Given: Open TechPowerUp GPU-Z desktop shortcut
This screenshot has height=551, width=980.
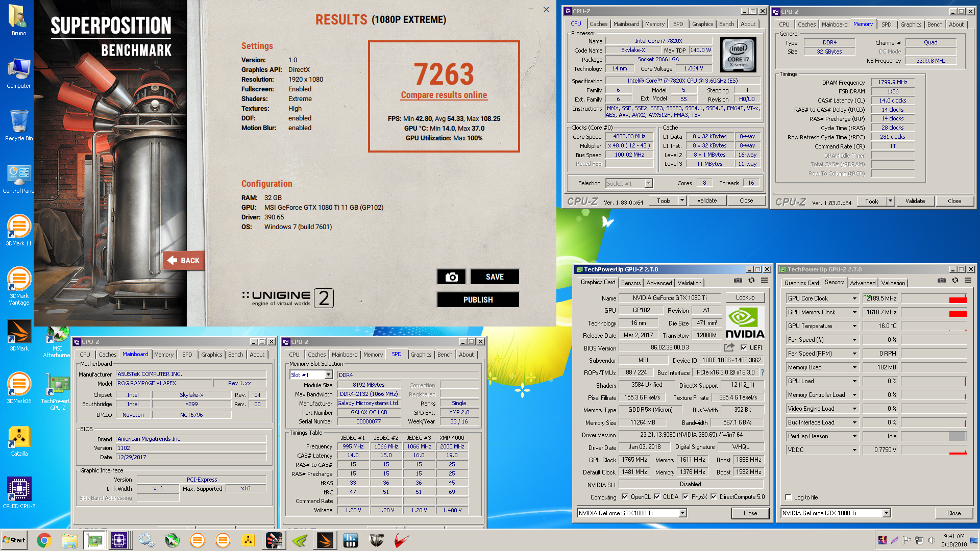Looking at the screenshot, I should (57, 391).
